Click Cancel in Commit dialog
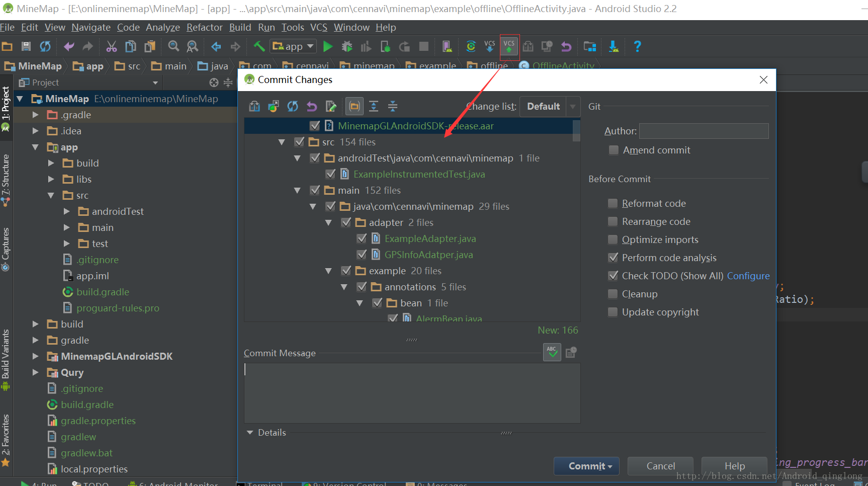 coord(660,466)
